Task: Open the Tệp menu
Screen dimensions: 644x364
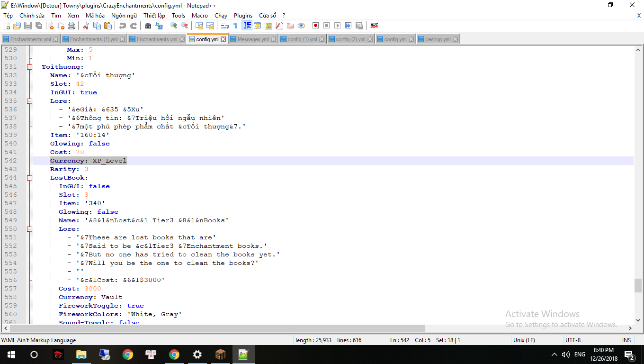Action: [x=8, y=16]
